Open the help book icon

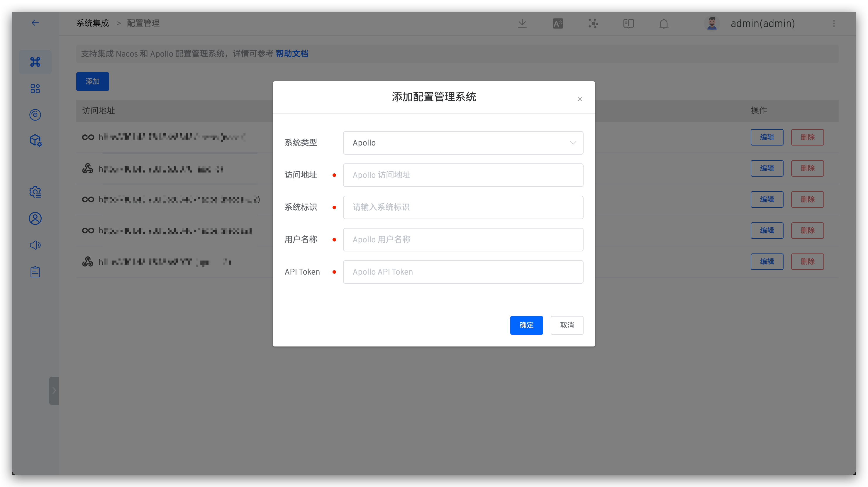[x=628, y=23]
